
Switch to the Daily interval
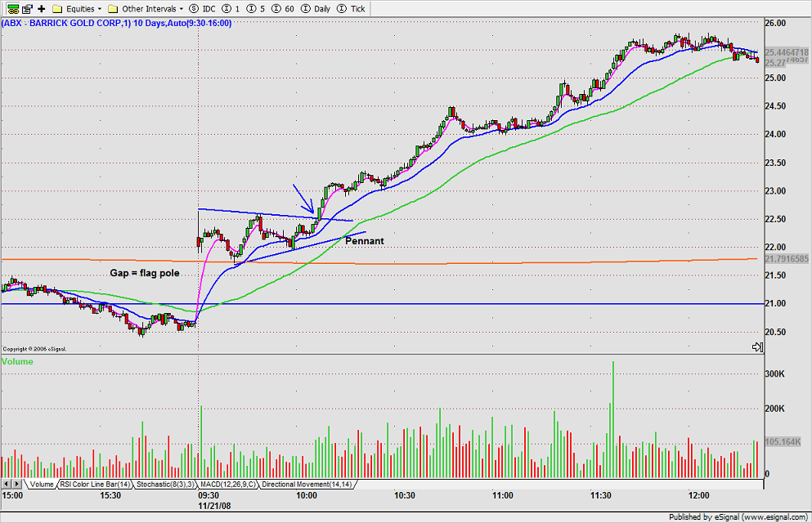pyautogui.click(x=316, y=8)
